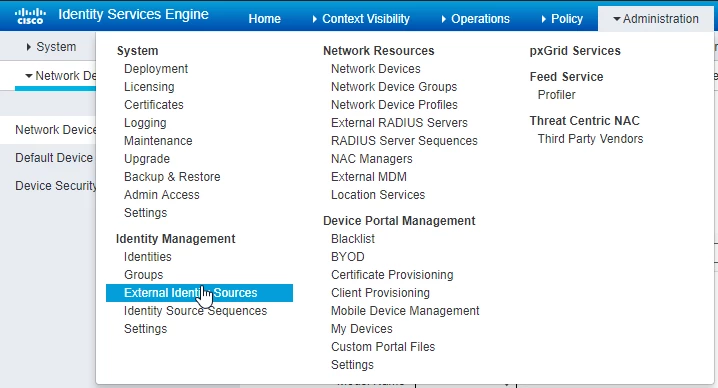Expand the Policy menu
Image resolution: width=718 pixels, height=388 pixels.
coord(562,19)
